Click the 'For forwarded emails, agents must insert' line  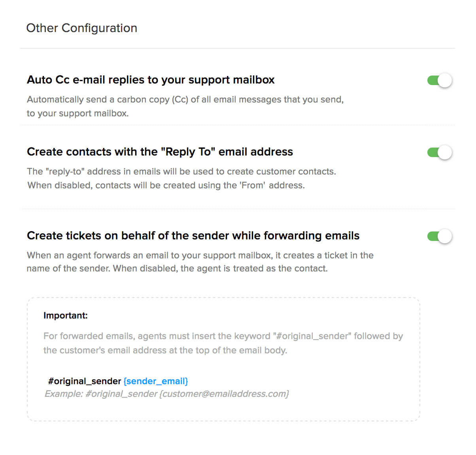(223, 336)
